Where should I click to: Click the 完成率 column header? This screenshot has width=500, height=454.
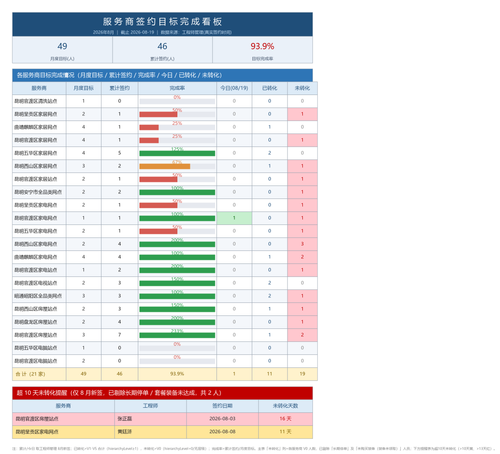177,88
